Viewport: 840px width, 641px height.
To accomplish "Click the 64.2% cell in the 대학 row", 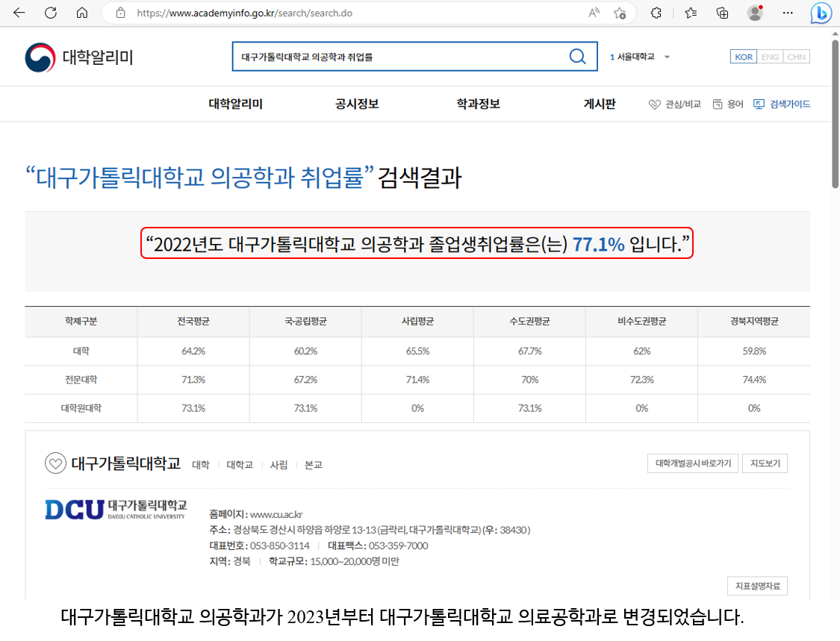I will click(x=193, y=351).
